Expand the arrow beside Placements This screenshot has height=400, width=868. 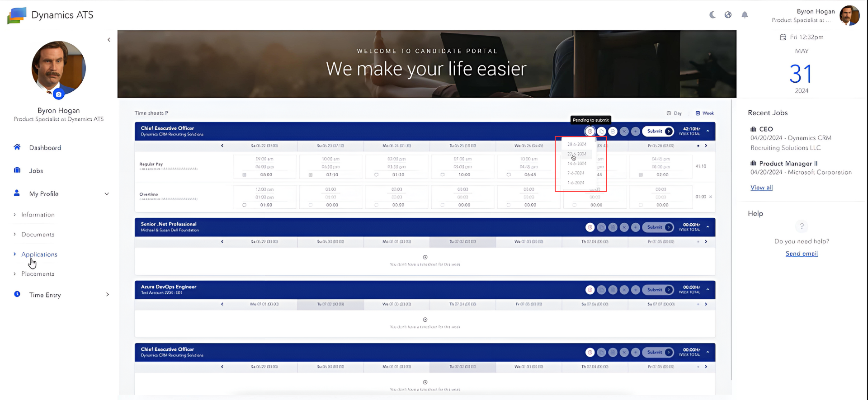tap(14, 274)
